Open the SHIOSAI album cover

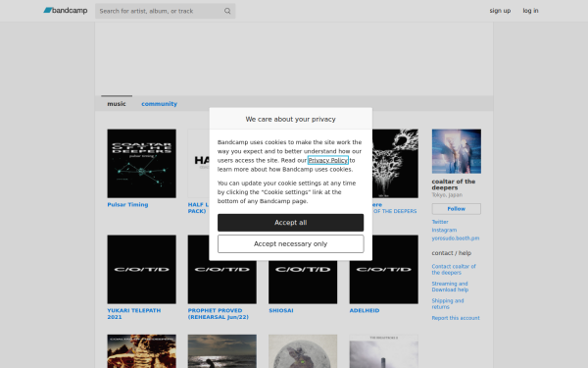click(x=303, y=283)
